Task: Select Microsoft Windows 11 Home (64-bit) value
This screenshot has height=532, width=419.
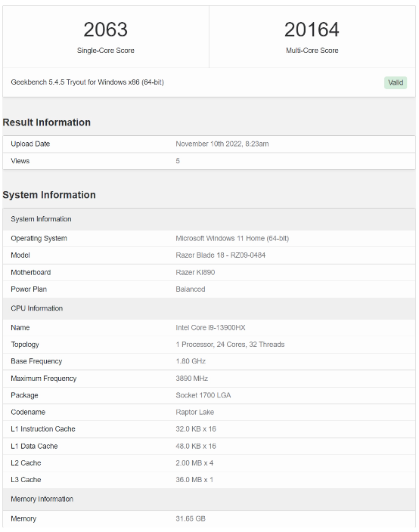Action: 232,239
